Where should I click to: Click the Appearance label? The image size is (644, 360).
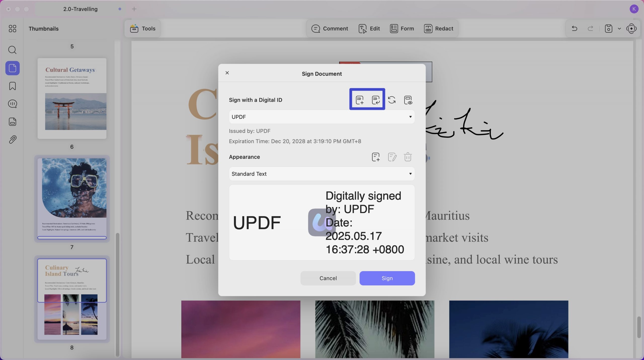click(x=244, y=157)
